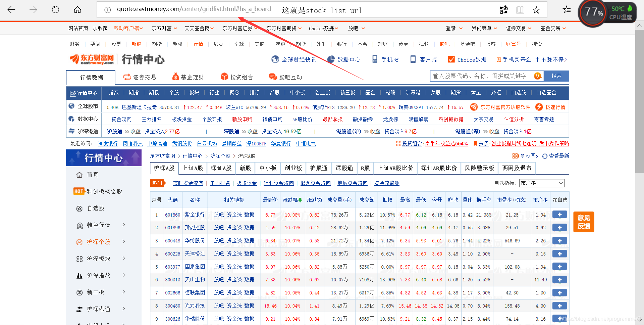Screen dimensions: 644x325
Task: Reload the page with refresh icon
Action: tap(55, 10)
